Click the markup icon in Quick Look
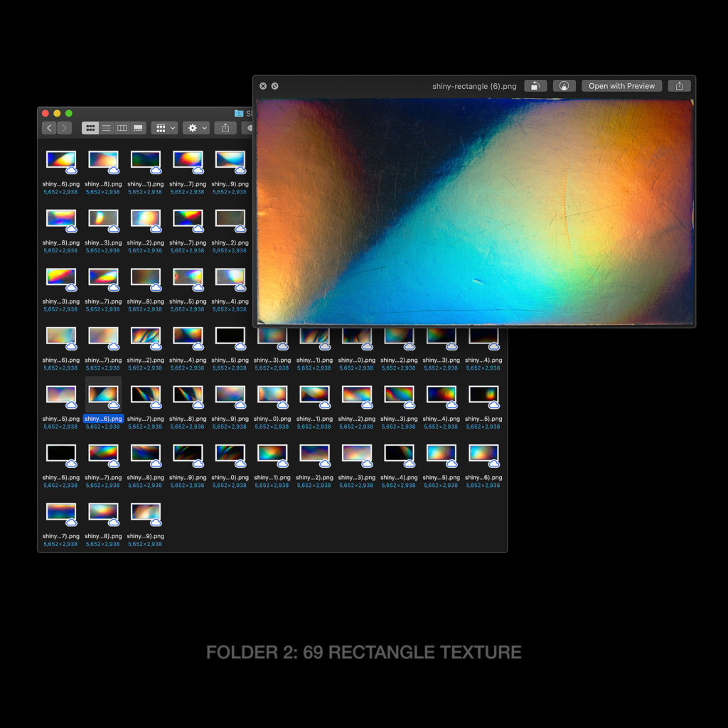Screen dimensions: 728x728 click(564, 86)
